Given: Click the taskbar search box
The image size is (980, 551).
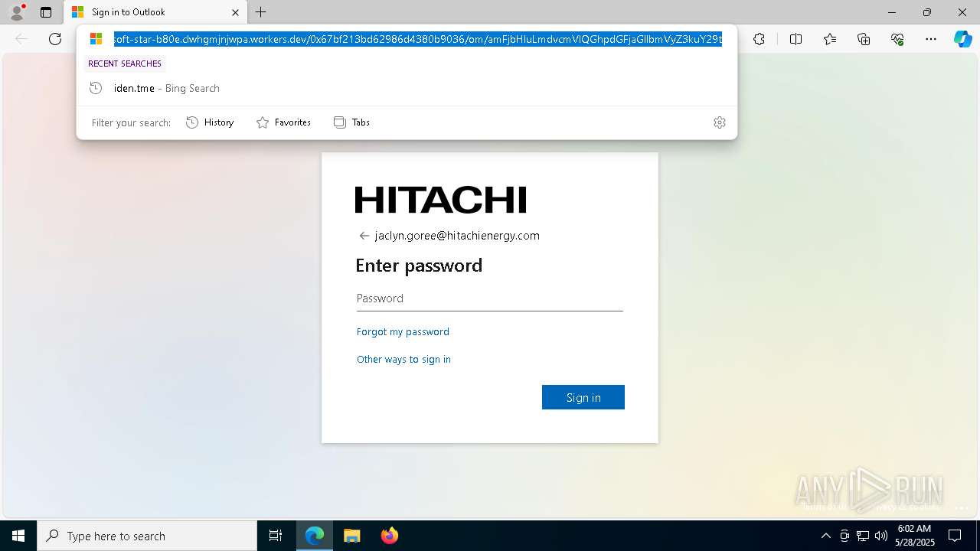Looking at the screenshot, I should [x=147, y=536].
